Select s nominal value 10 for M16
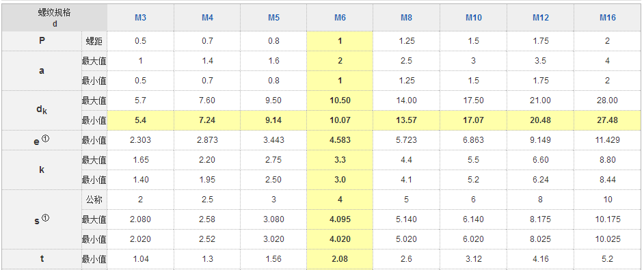644x270 pixels. point(608,200)
